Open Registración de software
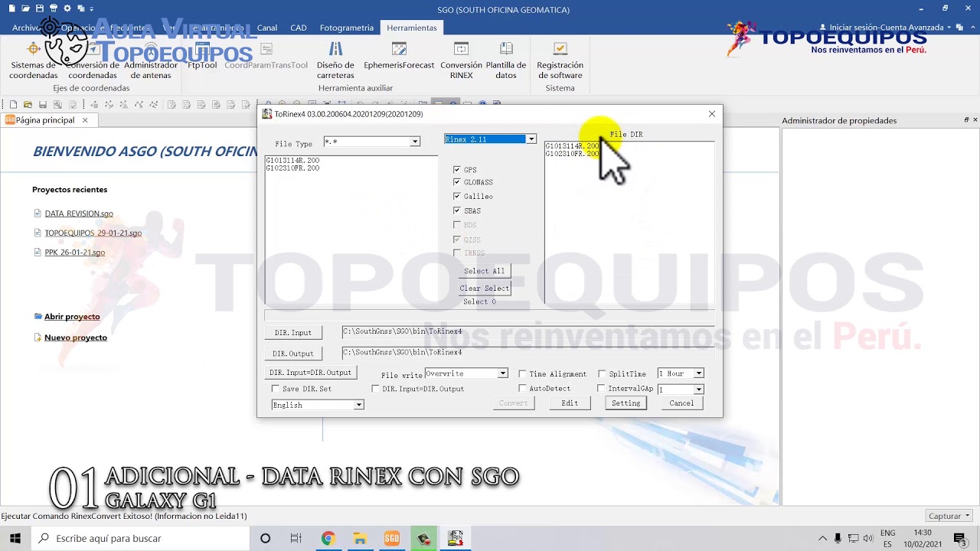980x551 pixels. [x=560, y=60]
